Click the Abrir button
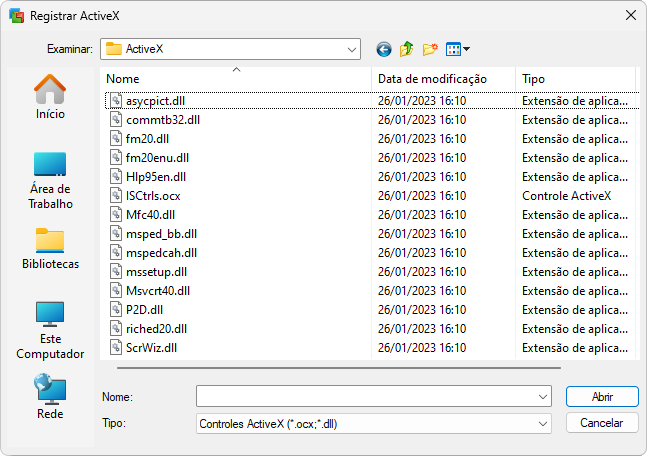This screenshot has width=647, height=456. 602,397
